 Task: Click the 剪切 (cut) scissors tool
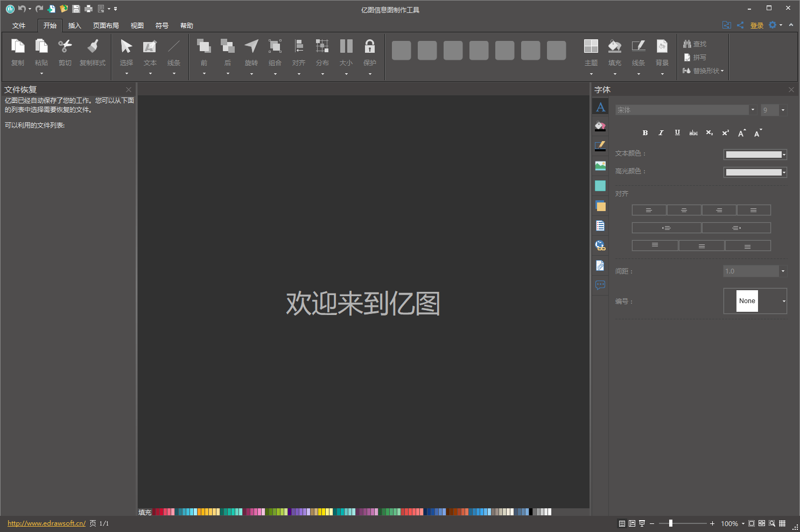pos(65,53)
